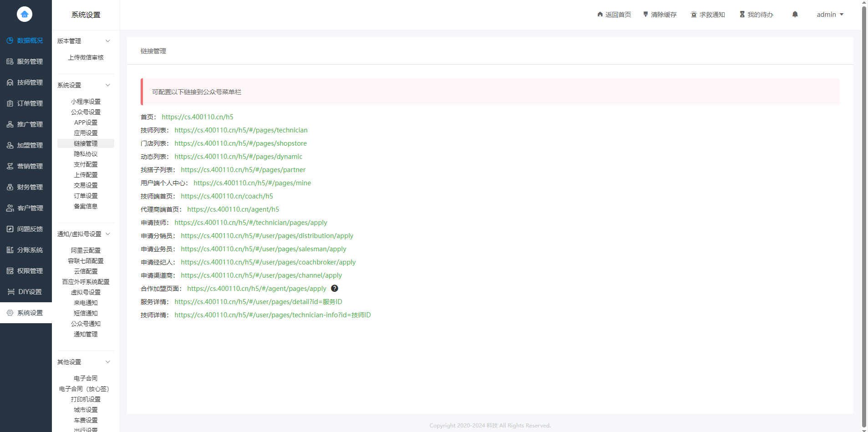Click 返回首页 in the top bar
The image size is (868, 432).
[x=614, y=15]
